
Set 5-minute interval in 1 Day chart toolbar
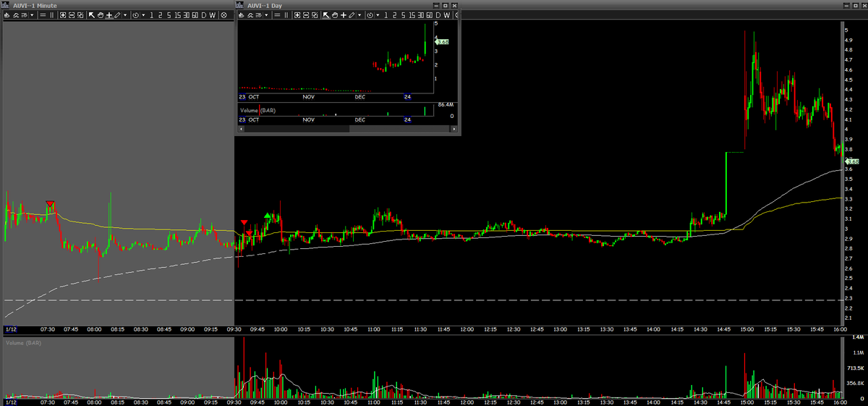[x=403, y=15]
